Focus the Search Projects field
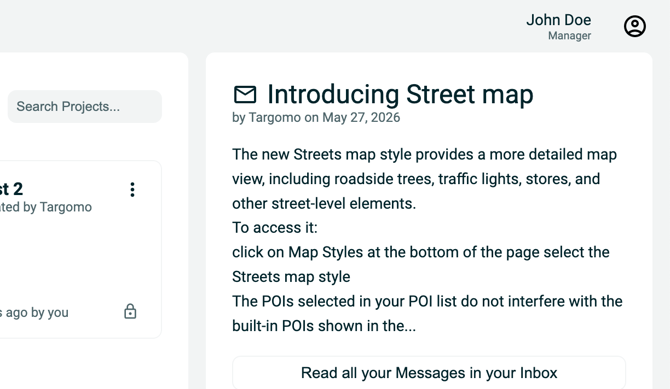Screen dimensions: 670x389 click(x=85, y=106)
